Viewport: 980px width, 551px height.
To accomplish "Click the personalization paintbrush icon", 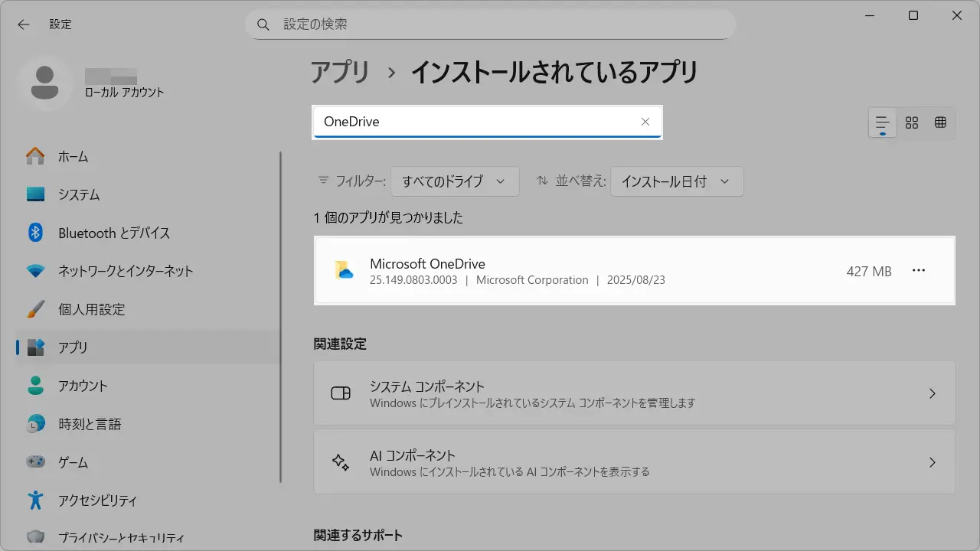I will click(x=35, y=309).
